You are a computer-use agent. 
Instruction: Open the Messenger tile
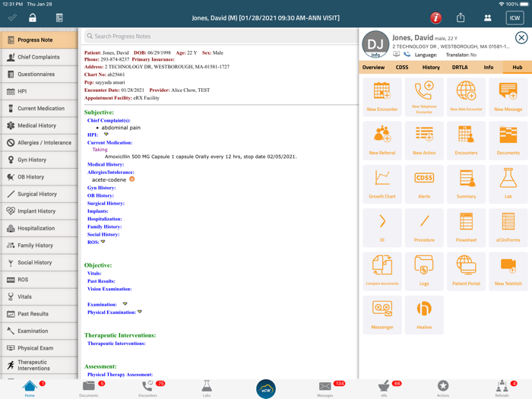382,315
